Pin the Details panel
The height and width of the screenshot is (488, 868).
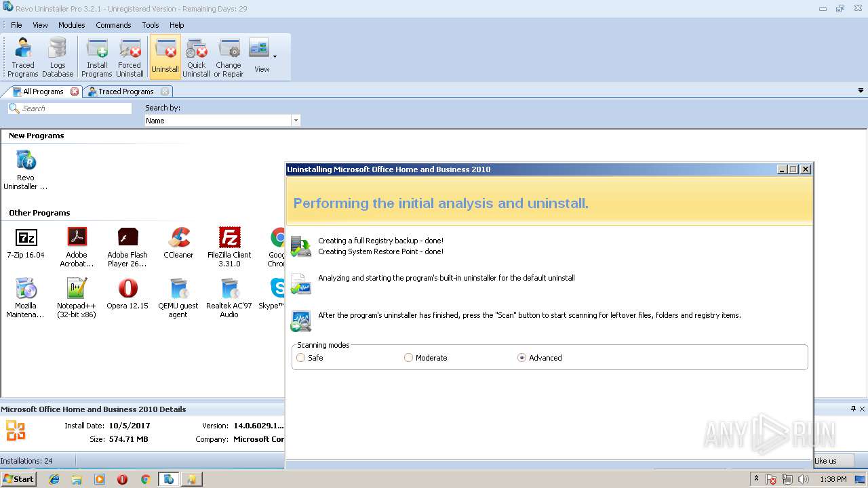pos(853,409)
